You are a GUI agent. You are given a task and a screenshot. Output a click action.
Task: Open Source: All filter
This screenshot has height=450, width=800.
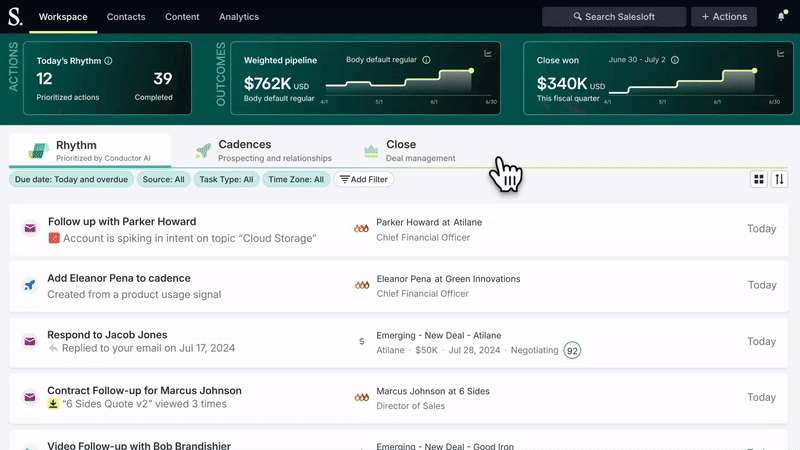click(163, 180)
